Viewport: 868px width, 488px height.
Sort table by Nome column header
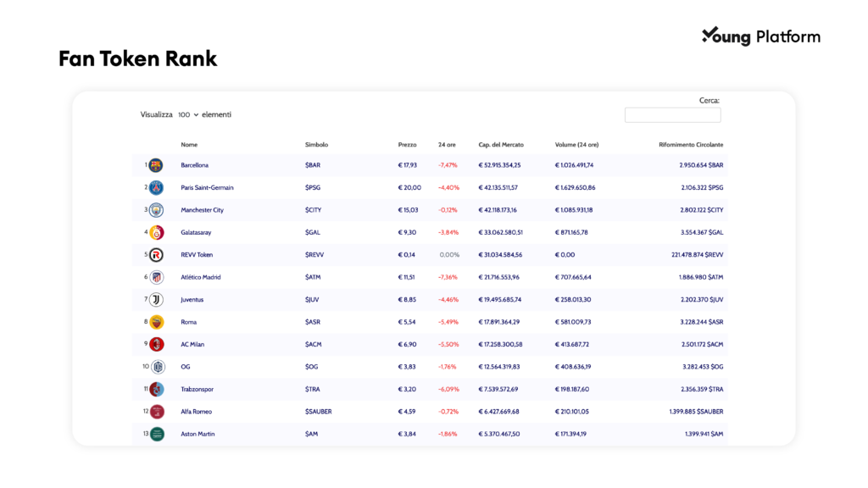coord(189,145)
